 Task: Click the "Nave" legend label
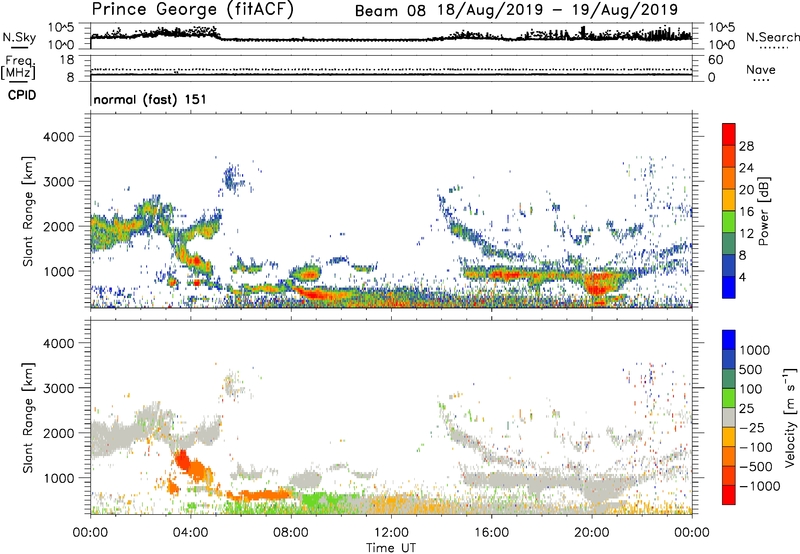pyautogui.click(x=760, y=70)
